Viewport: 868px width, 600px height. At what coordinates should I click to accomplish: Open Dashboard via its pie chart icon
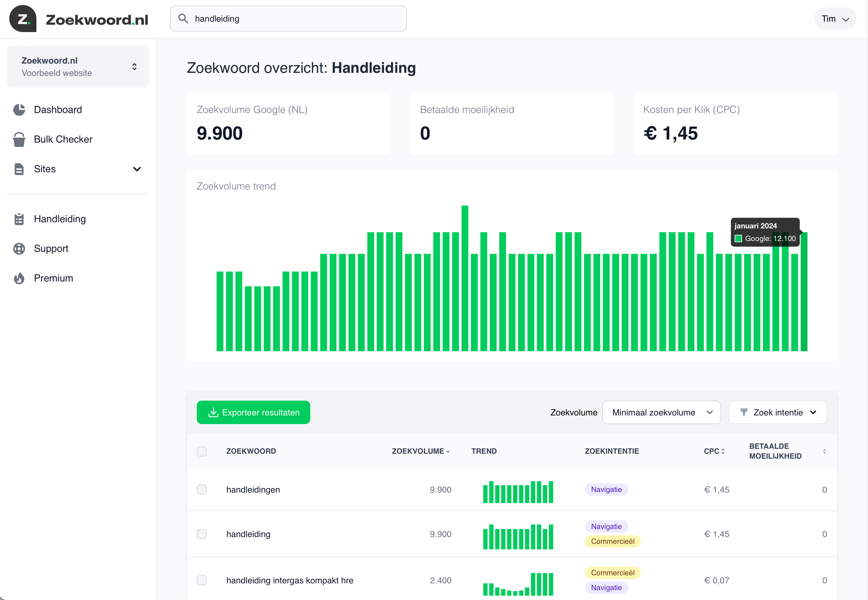[x=19, y=110]
